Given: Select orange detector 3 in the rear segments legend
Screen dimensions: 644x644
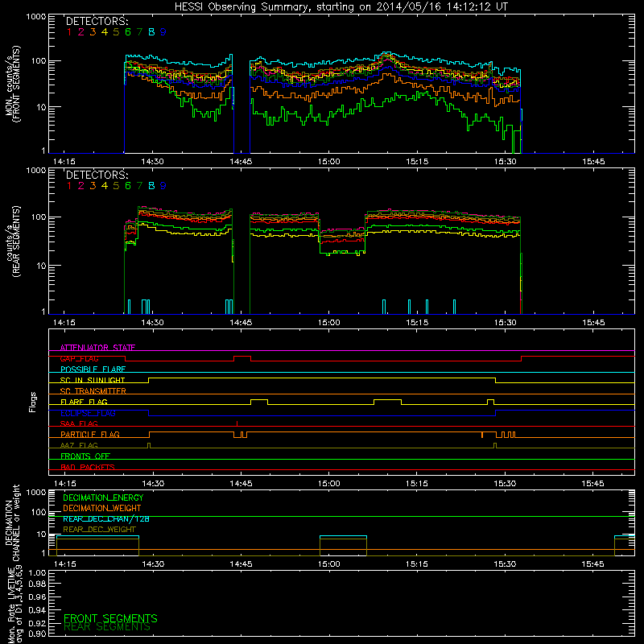Looking at the screenshot, I should [93, 186].
